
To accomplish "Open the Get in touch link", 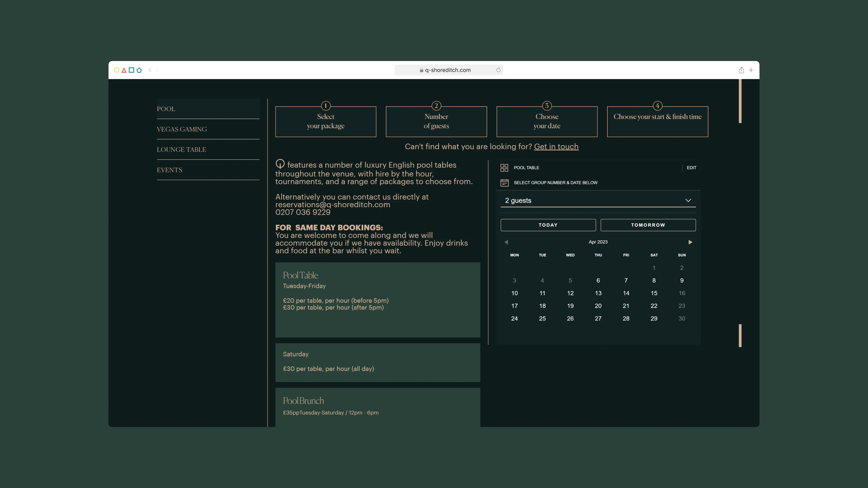I will (x=556, y=146).
